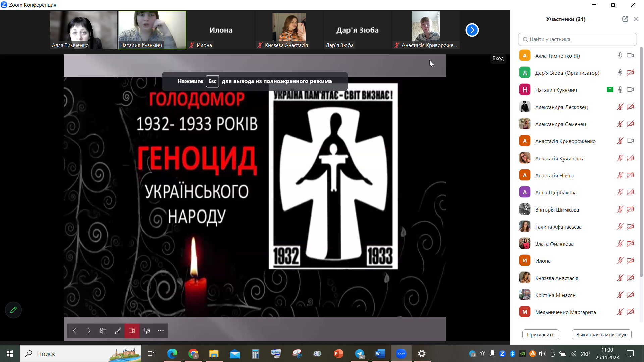
Task: Click the green annotation pencil circle
Action: tap(13, 310)
